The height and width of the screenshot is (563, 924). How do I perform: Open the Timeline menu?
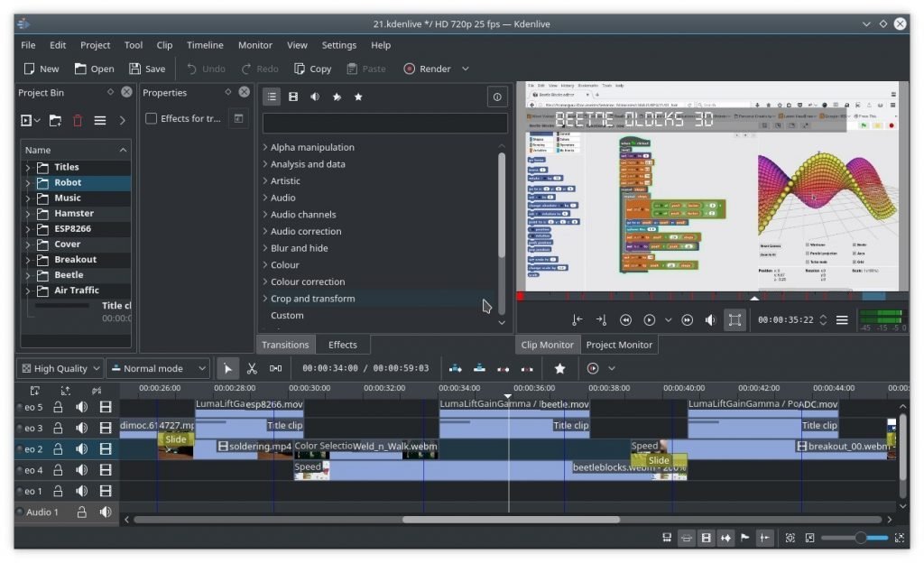pyautogui.click(x=205, y=45)
